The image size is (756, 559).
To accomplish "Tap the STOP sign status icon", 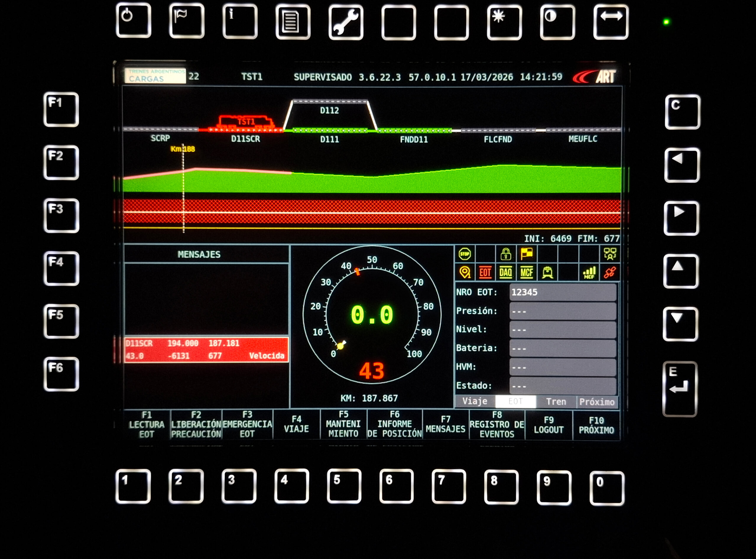I will coord(465,254).
